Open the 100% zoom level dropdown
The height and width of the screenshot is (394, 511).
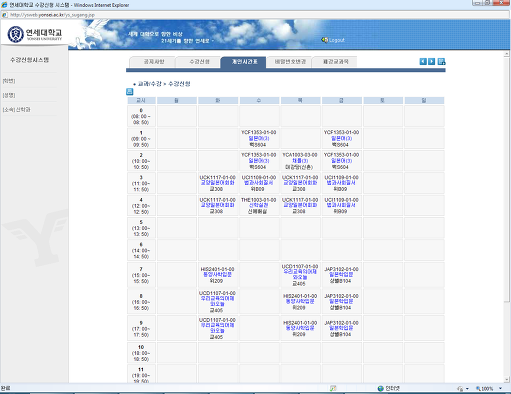(x=500, y=389)
